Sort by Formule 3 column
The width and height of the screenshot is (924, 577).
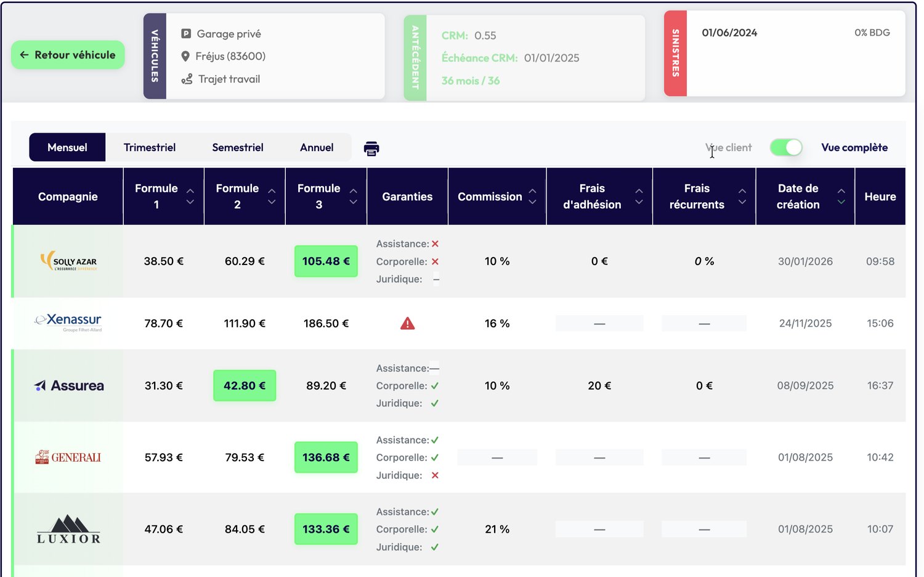[354, 197]
